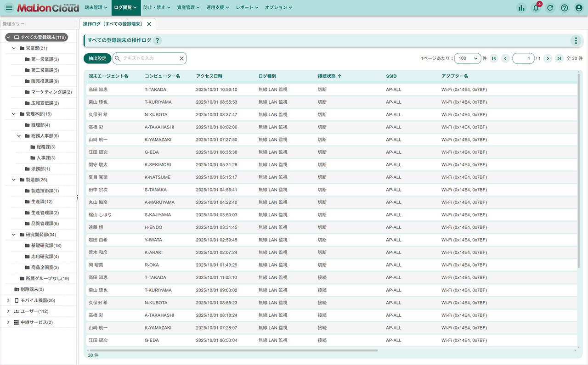Expand the モバイル機器 tree node
588x365 pixels.
(8, 300)
